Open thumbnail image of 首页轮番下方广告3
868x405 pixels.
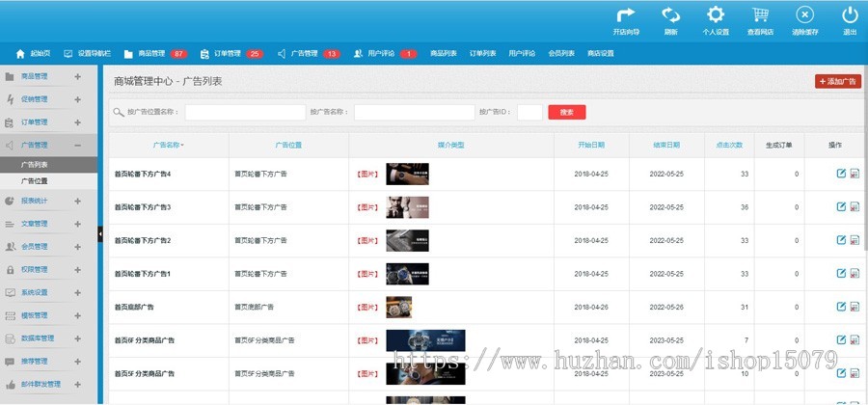click(407, 207)
